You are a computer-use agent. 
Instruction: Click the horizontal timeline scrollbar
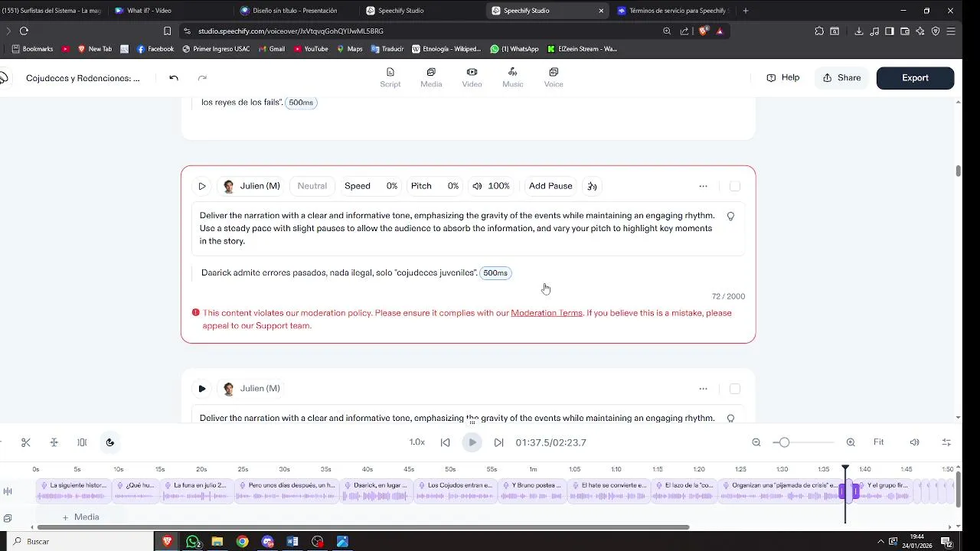click(x=363, y=527)
